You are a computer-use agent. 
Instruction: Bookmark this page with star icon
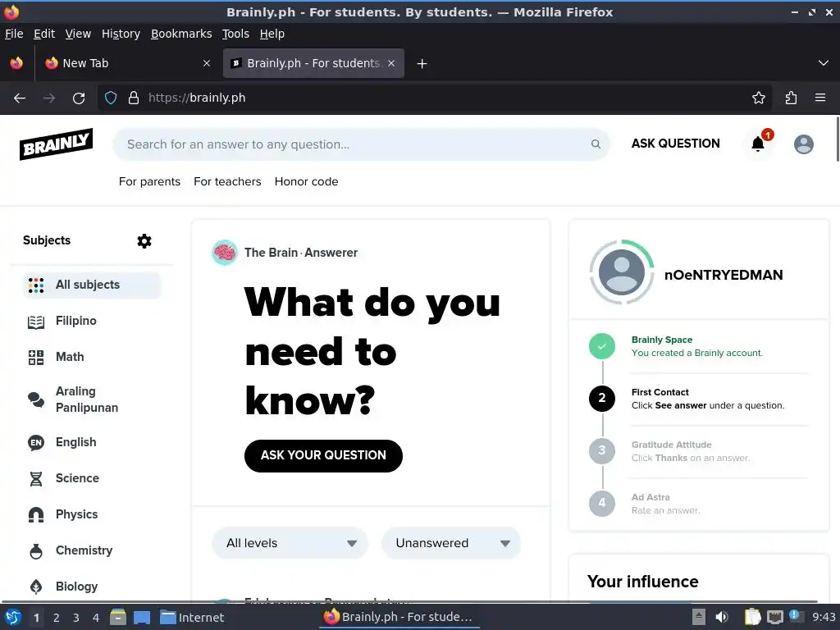pyautogui.click(x=759, y=98)
